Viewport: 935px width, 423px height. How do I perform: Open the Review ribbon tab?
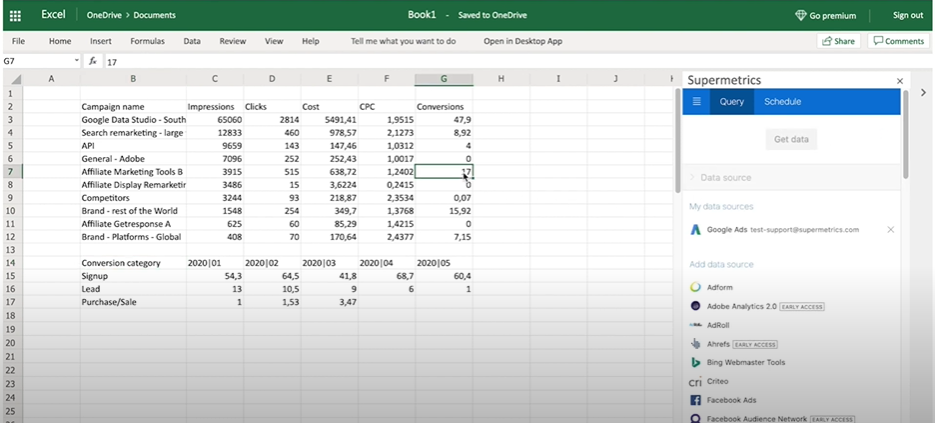point(233,41)
